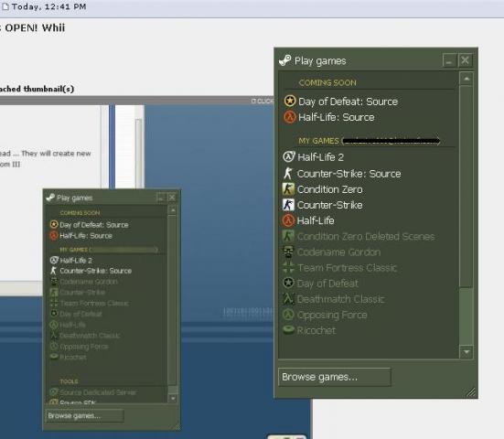Click Opposing Force icon in large window
The image size is (504, 439).
pos(288,315)
